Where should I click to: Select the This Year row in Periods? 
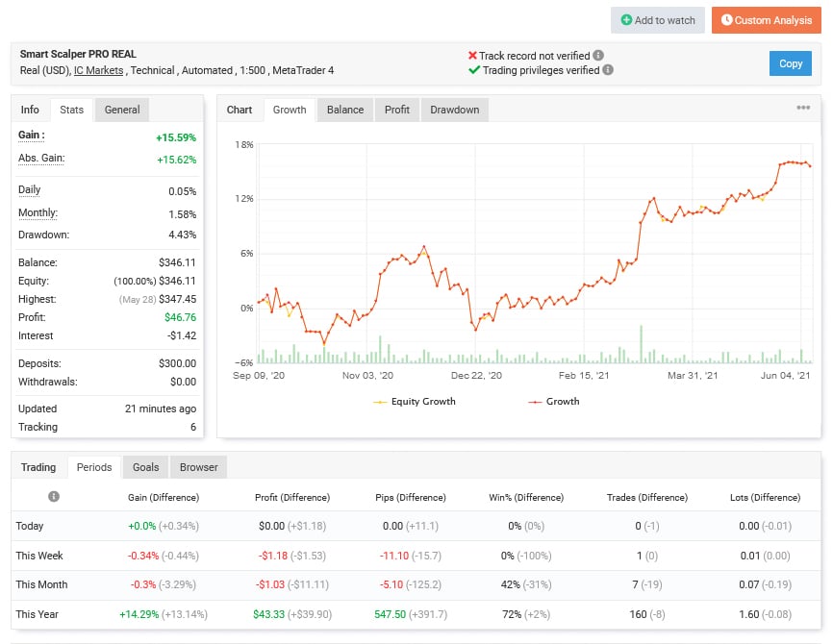click(x=40, y=614)
